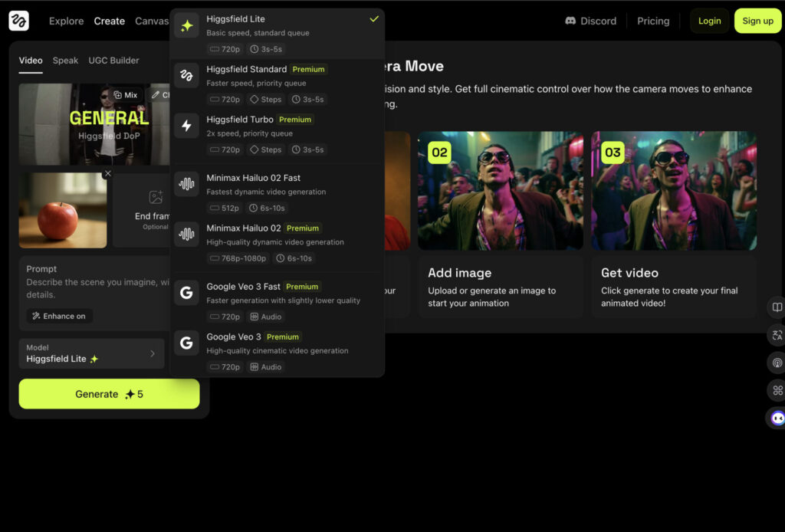
Task: Add an optional End frame image
Action: tap(142, 210)
